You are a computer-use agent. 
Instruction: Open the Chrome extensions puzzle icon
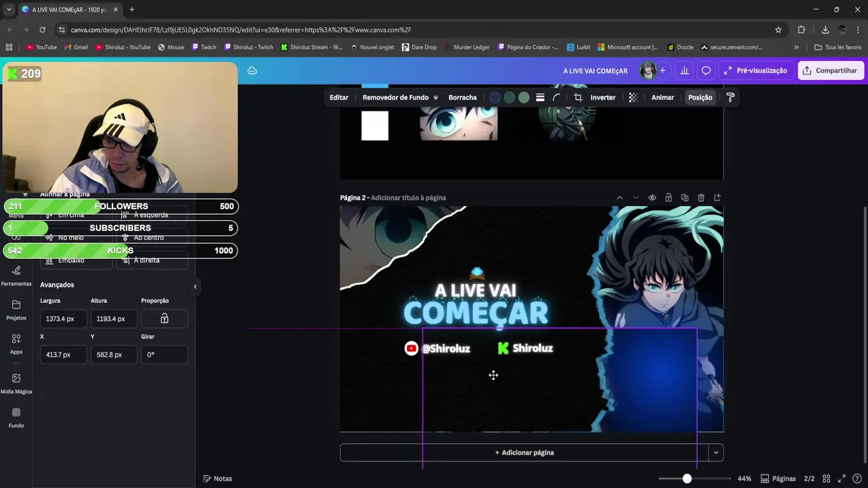click(801, 30)
